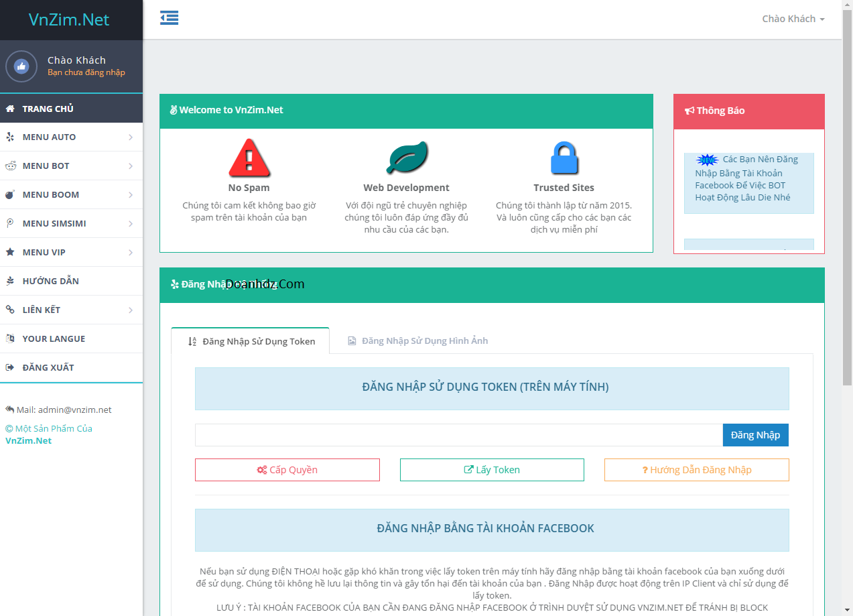
Task: Click the question mark icon on Hướng Dẫn Đăng Nhập
Action: click(645, 471)
